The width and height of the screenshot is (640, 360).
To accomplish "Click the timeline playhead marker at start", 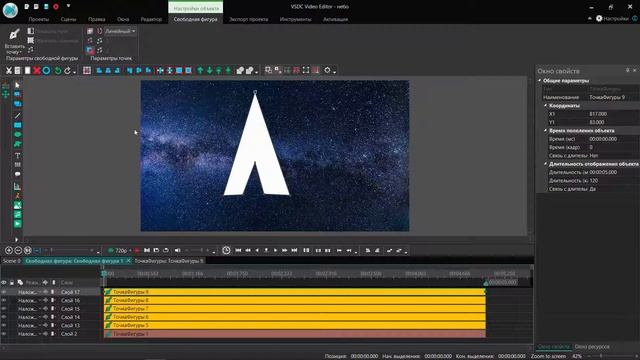I will click(x=104, y=273).
